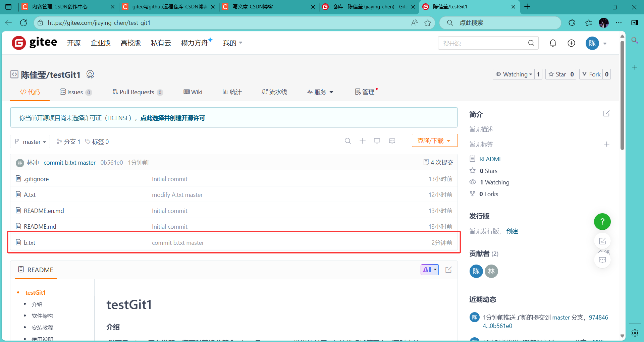Click the browser address bar URL
The image size is (644, 342).
click(99, 23)
